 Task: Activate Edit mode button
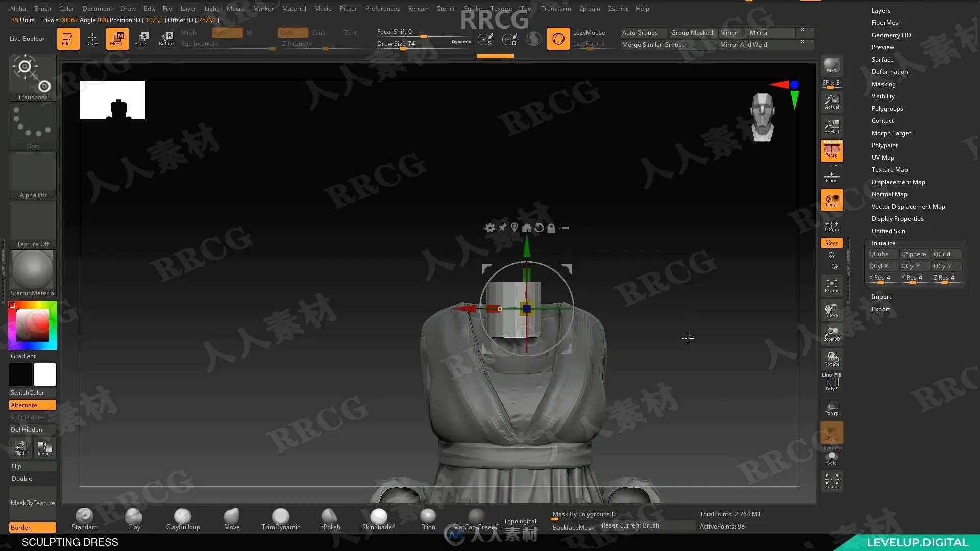pyautogui.click(x=68, y=39)
